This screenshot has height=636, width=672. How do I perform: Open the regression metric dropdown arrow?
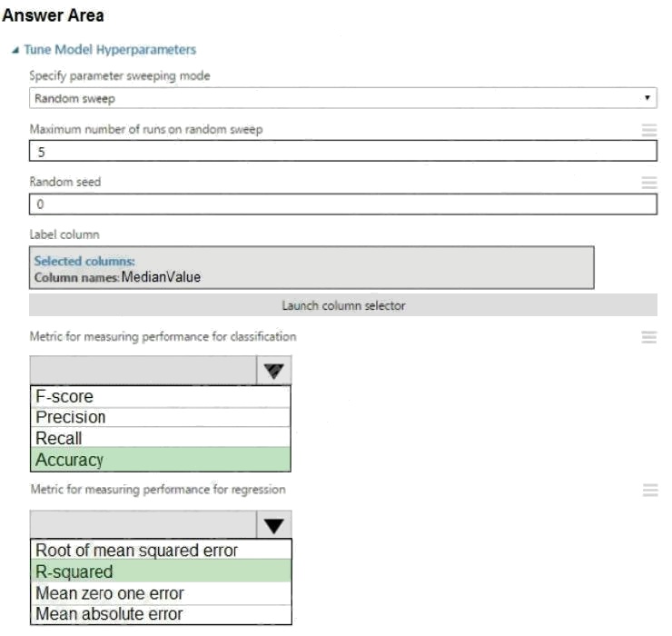coord(274,524)
